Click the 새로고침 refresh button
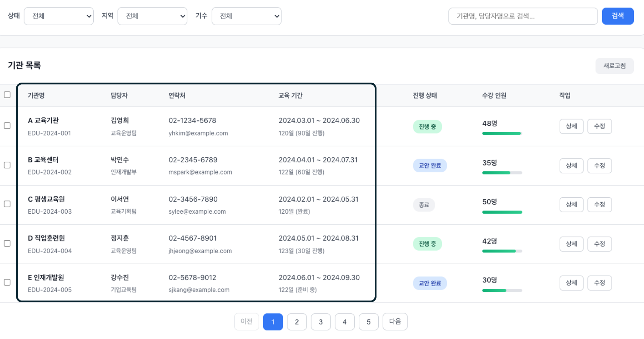The width and height of the screenshot is (644, 339). coord(614,66)
